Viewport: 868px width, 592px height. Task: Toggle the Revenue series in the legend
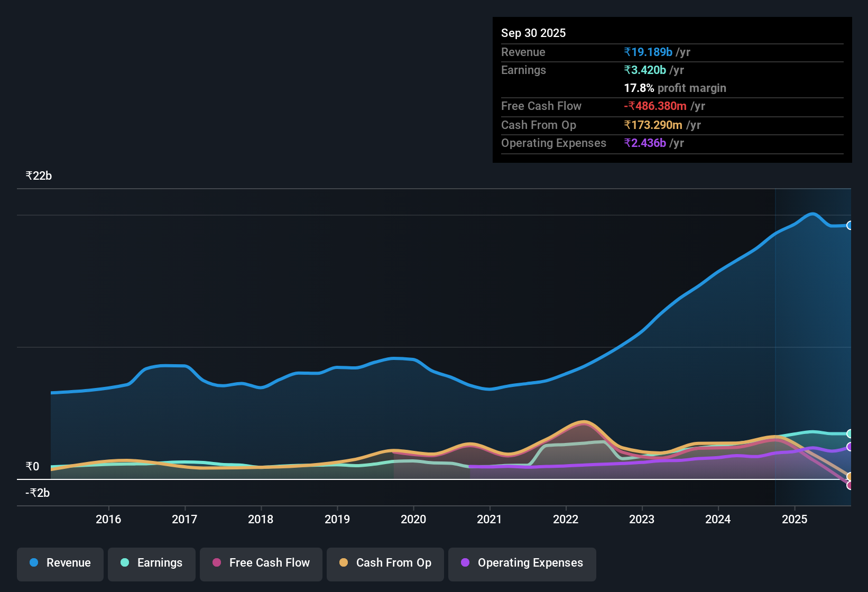[x=60, y=564]
